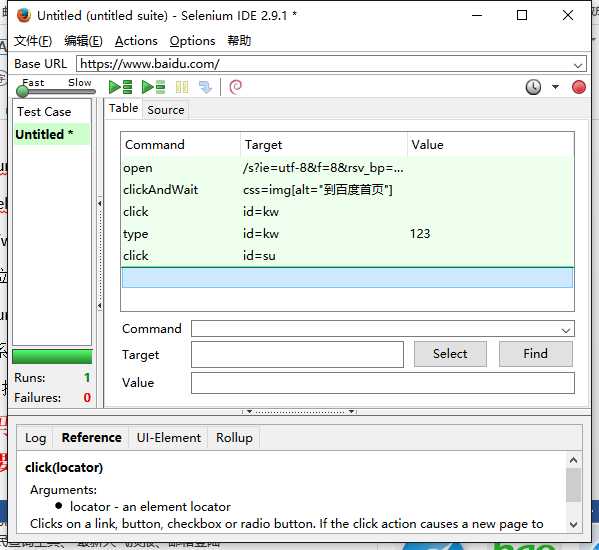Expand the Command combo box dropdown

(566, 330)
